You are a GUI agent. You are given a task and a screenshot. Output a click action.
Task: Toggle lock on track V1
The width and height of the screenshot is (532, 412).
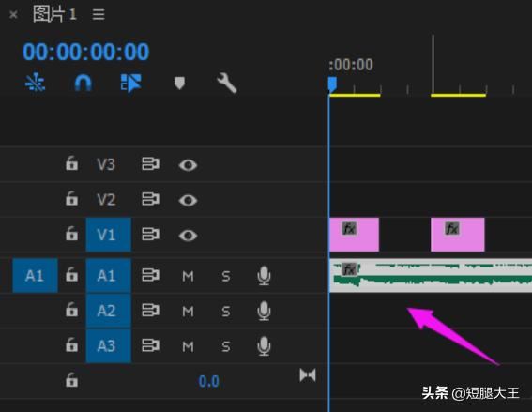pyautogui.click(x=71, y=234)
